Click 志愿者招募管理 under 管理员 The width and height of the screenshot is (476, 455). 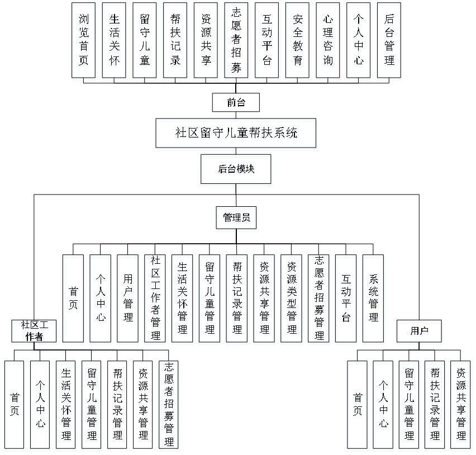pyautogui.click(x=318, y=298)
